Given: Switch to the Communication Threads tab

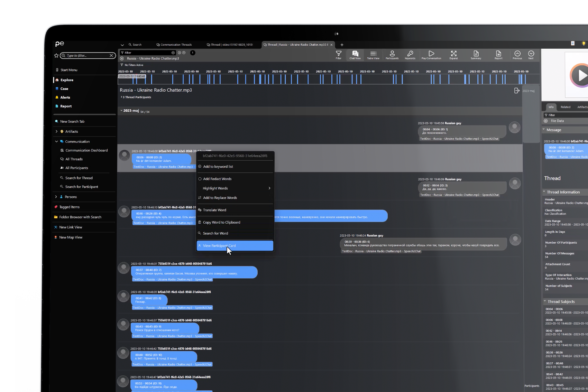Looking at the screenshot, I should pyautogui.click(x=174, y=45).
